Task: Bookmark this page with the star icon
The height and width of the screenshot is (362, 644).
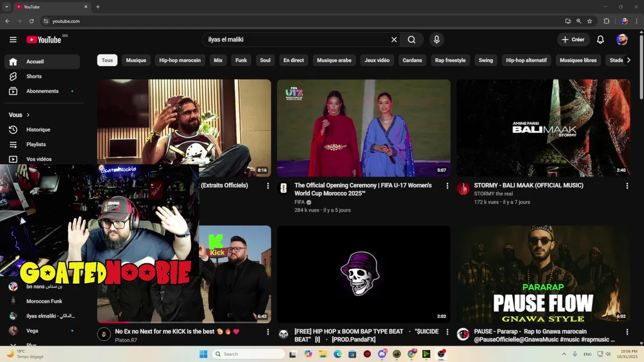Action: coord(590,21)
